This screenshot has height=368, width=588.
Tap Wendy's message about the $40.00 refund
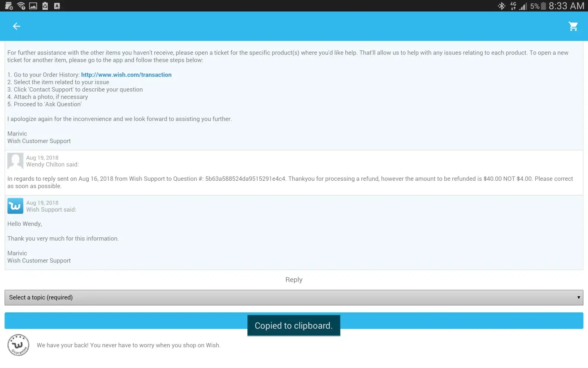click(x=290, y=182)
